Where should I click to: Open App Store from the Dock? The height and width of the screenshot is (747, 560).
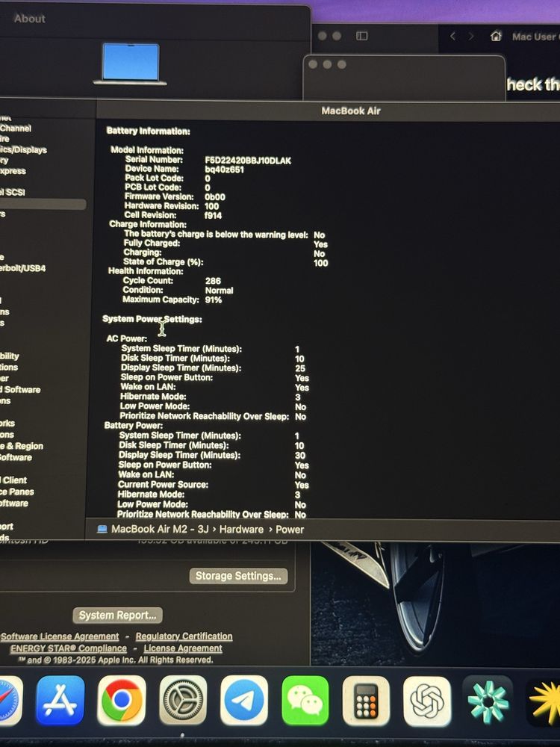pyautogui.click(x=60, y=701)
